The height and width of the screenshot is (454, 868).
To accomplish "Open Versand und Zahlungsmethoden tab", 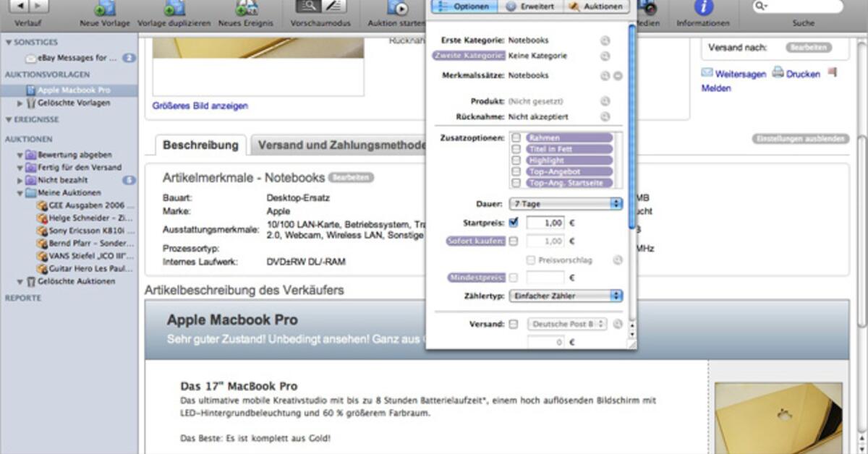I will pos(339,145).
